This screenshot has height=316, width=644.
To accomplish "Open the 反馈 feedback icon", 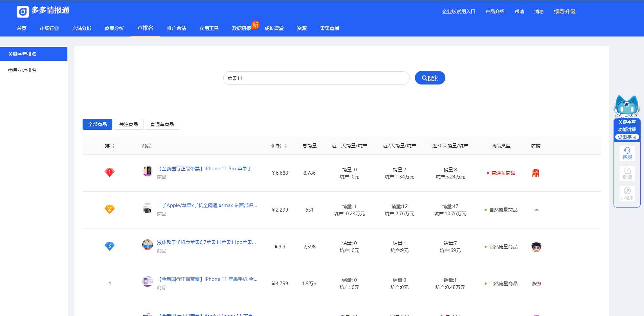I will (627, 174).
